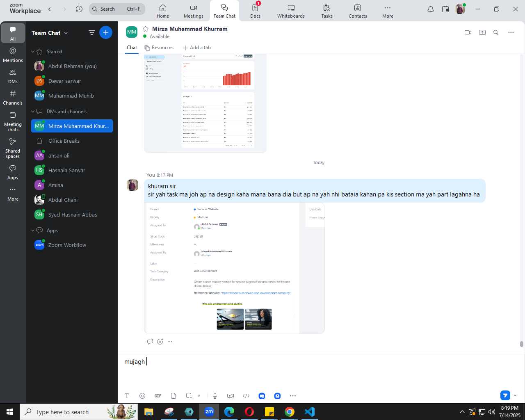Open chat with Syed Hasnain Abbas
The height and width of the screenshot is (420, 525).
point(72,215)
